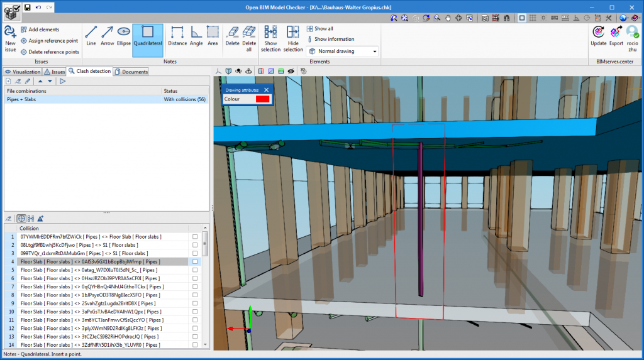Image resolution: width=644 pixels, height=360 pixels.
Task: Activate the Distance measurement tool
Action: (x=177, y=36)
